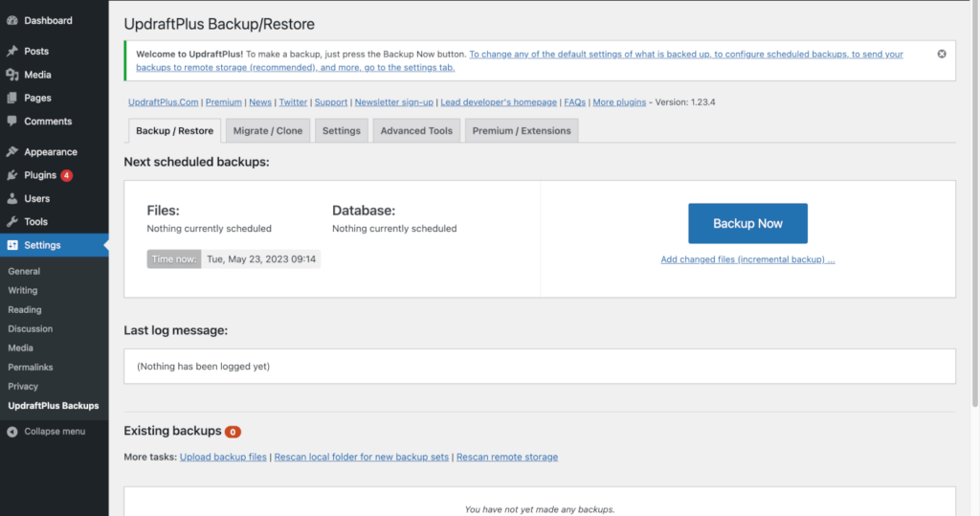Open the Newsletter sign-up link
Image resolution: width=980 pixels, height=516 pixels.
tap(393, 101)
